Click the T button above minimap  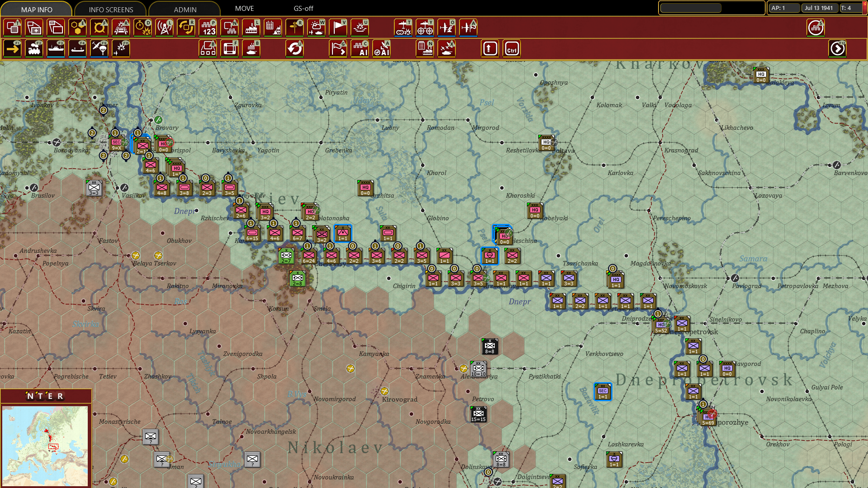[x=40, y=396]
